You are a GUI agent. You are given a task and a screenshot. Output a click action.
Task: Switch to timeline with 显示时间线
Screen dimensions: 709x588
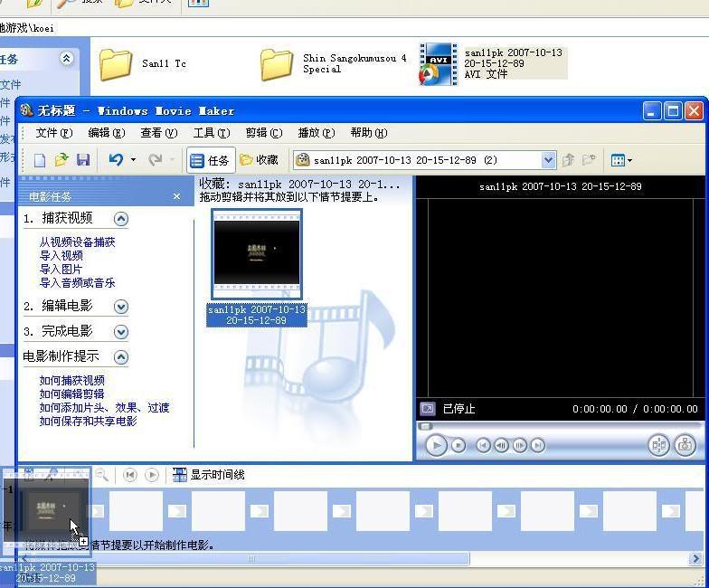(x=208, y=475)
